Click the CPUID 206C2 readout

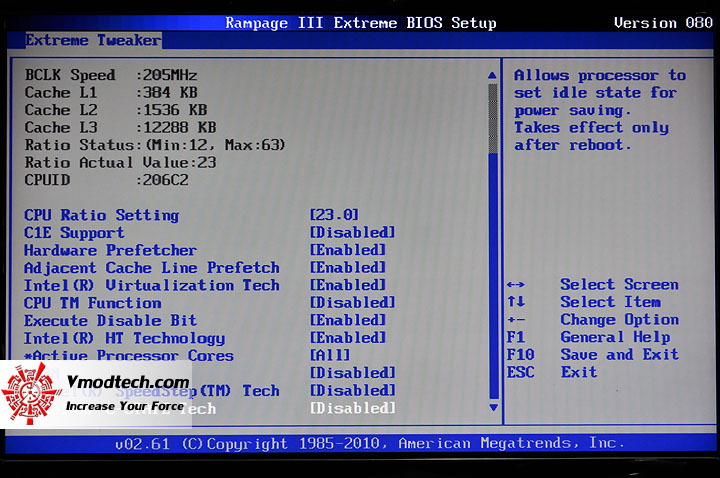[x=106, y=180]
